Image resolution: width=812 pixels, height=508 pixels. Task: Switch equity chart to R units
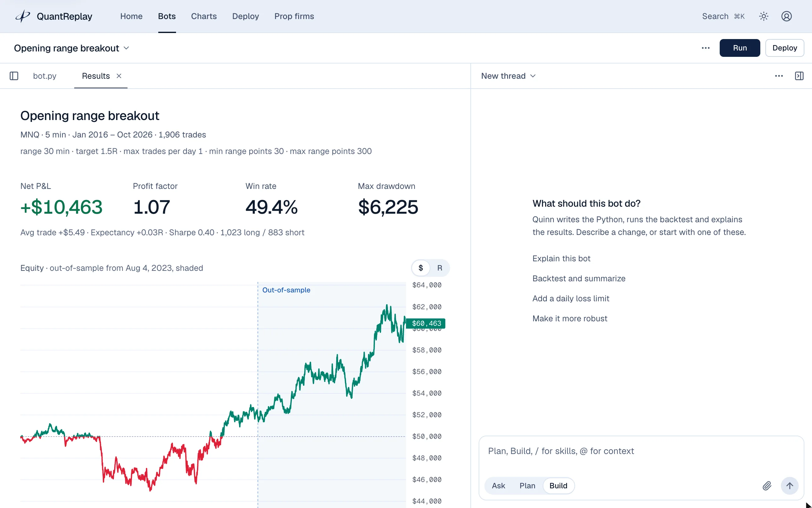click(440, 268)
